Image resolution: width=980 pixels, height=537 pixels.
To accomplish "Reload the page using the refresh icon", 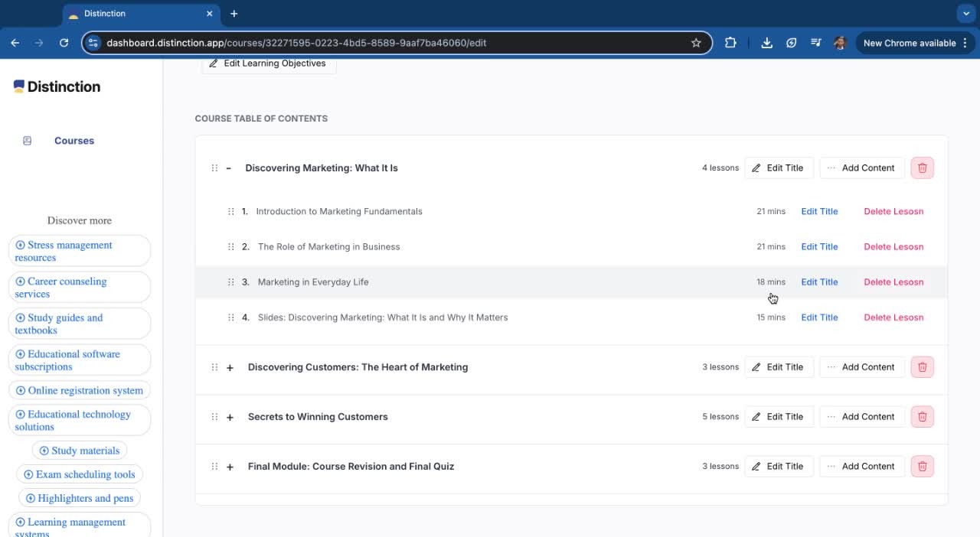I will coord(64,43).
